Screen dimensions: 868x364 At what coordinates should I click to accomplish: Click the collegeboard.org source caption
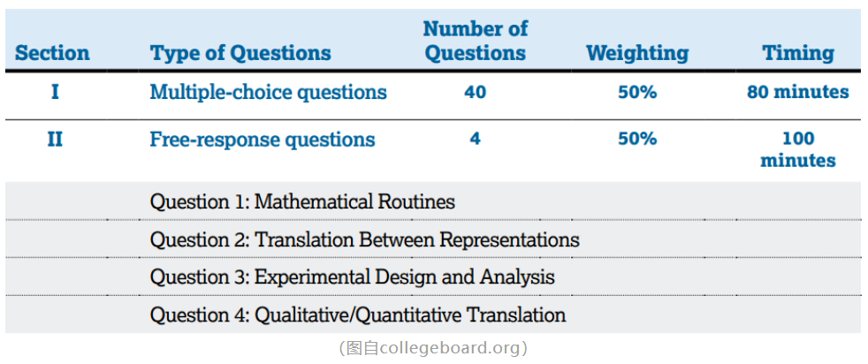pos(433,348)
